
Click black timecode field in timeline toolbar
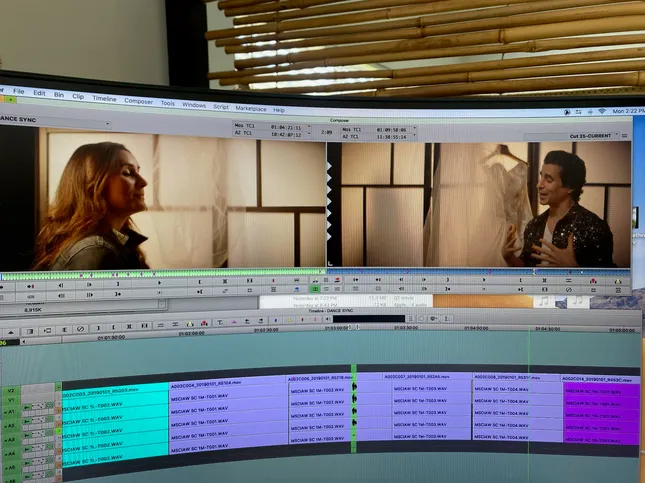[369, 318]
